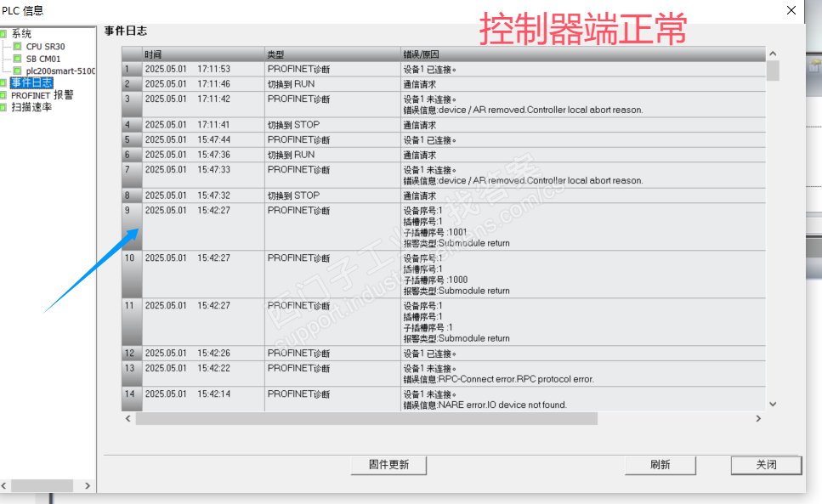Click time cell 17:11:53
This screenshot has height=504, width=822.
(x=214, y=69)
